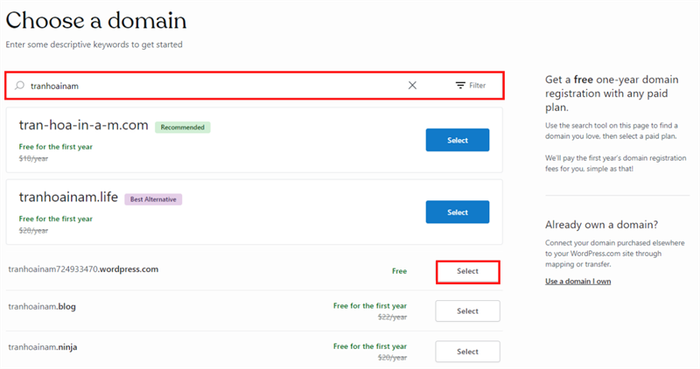Open the 'Use a domain I own' link
The image size is (700, 369).
point(578,281)
